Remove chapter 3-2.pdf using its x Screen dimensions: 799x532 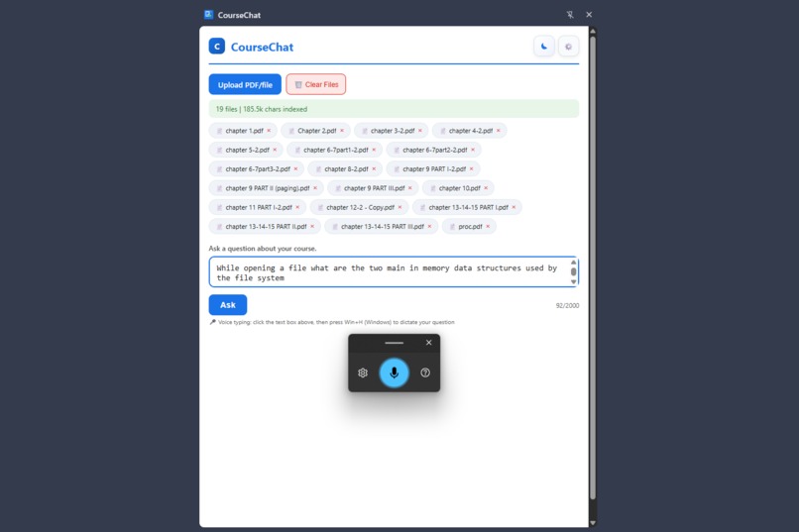pyautogui.click(x=420, y=131)
